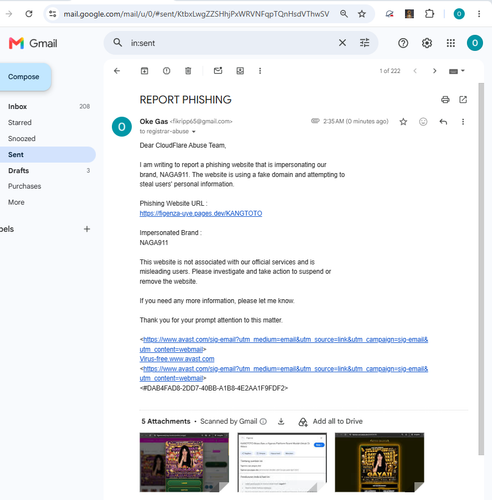Click the Compose button
The width and height of the screenshot is (492, 500).
(24, 77)
